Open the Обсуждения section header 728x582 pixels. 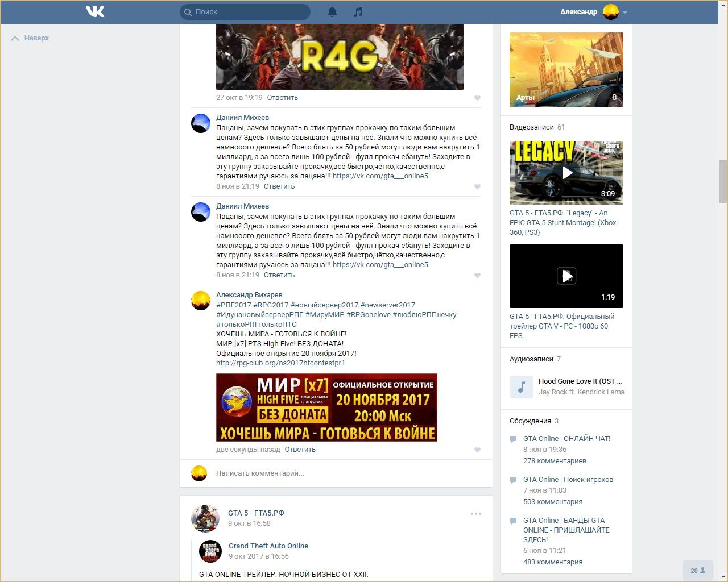coord(534,421)
